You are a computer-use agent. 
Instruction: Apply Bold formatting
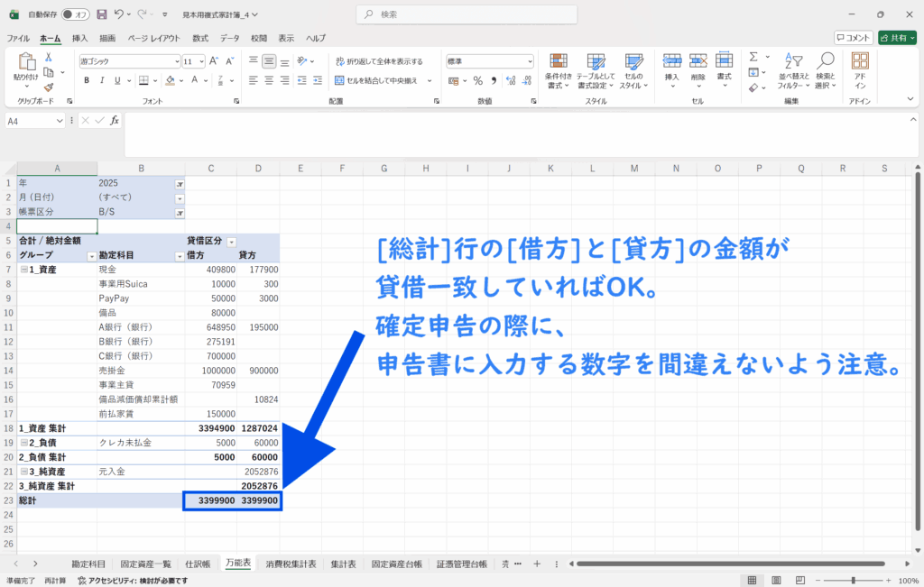click(88, 80)
